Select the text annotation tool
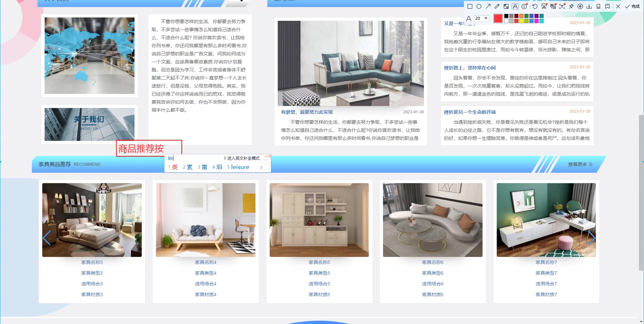The height and width of the screenshot is (324, 644). point(515,6)
